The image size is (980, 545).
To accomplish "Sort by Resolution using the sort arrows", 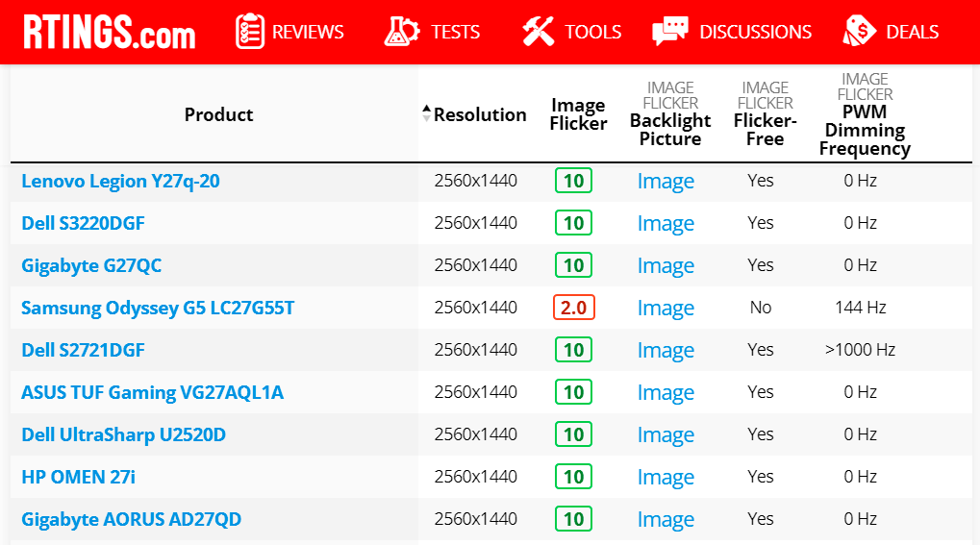I will [426, 113].
